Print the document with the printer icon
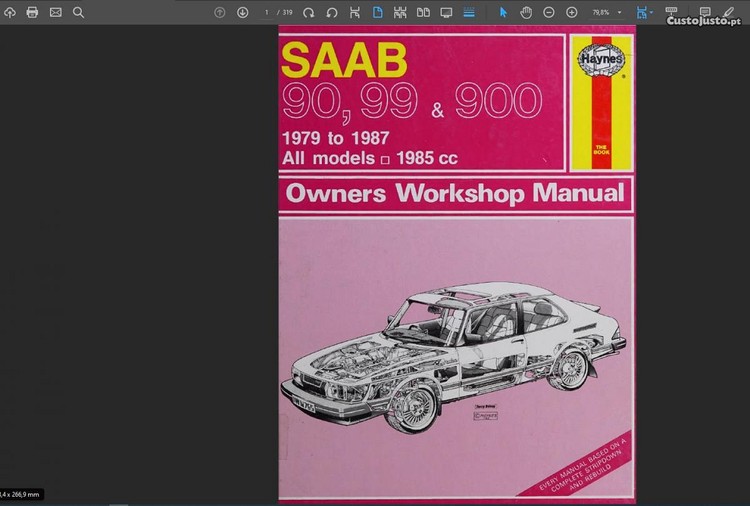Image resolution: width=750 pixels, height=506 pixels. coord(32,12)
